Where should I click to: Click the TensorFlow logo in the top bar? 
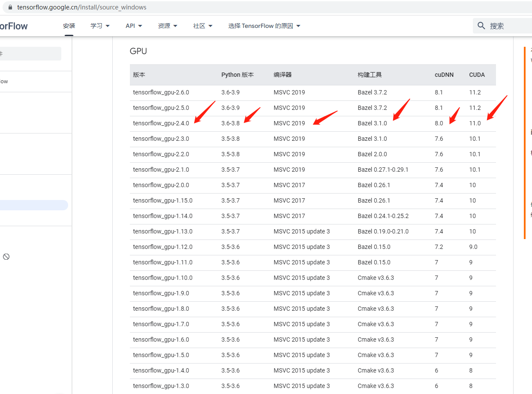[14, 26]
